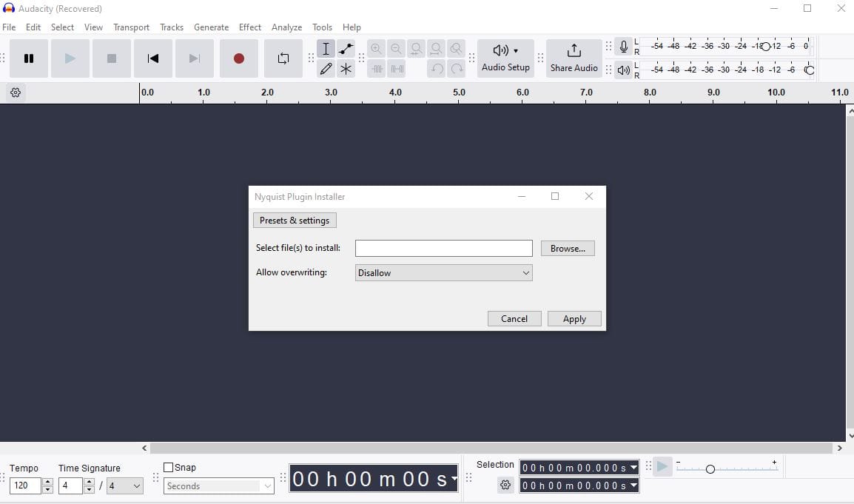Click the timeline ruler at 5.0
This screenshot has height=504, width=854.
(459, 93)
